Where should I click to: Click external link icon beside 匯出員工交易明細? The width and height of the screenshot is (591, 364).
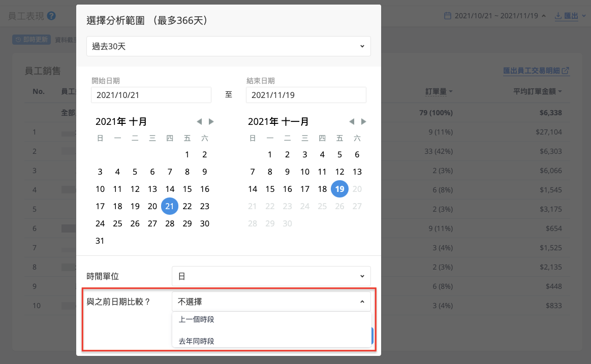566,71
